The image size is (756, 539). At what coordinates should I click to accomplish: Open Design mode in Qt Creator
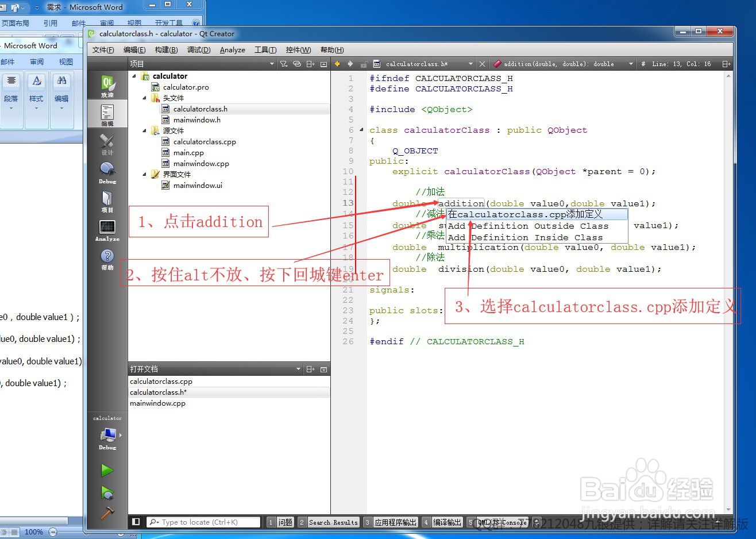pos(107,144)
